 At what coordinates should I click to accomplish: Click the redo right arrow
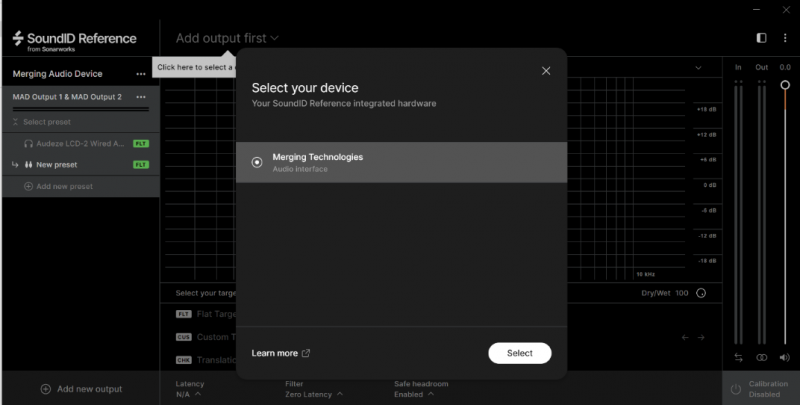(701, 337)
